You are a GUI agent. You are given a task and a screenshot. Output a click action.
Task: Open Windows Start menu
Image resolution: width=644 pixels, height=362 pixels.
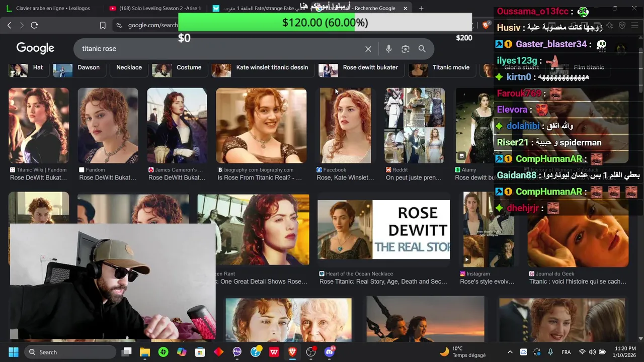pos(14,352)
